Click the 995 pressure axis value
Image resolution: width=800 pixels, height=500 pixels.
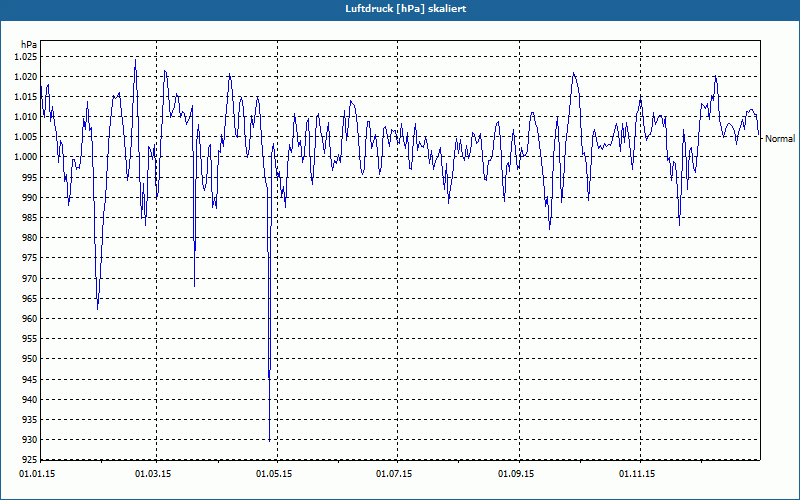31,177
